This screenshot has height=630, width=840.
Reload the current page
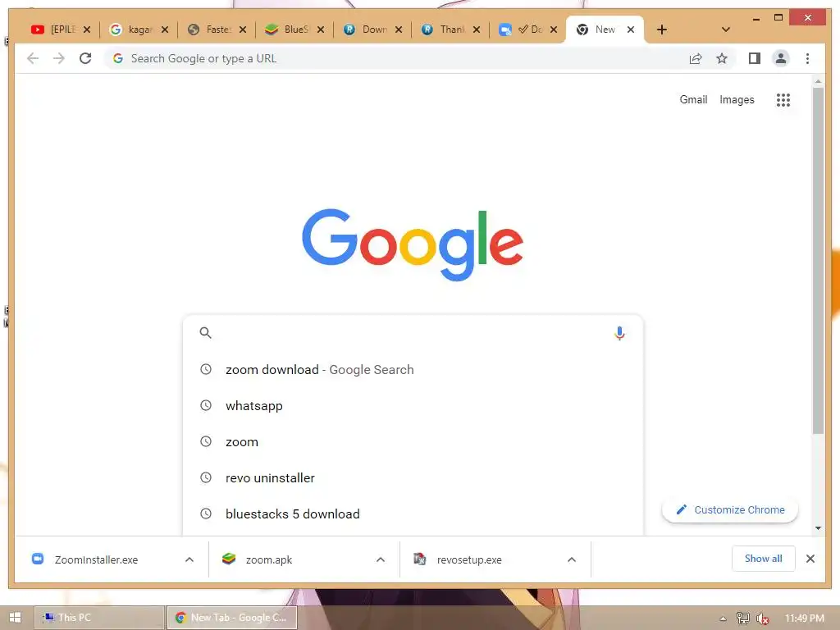click(85, 58)
